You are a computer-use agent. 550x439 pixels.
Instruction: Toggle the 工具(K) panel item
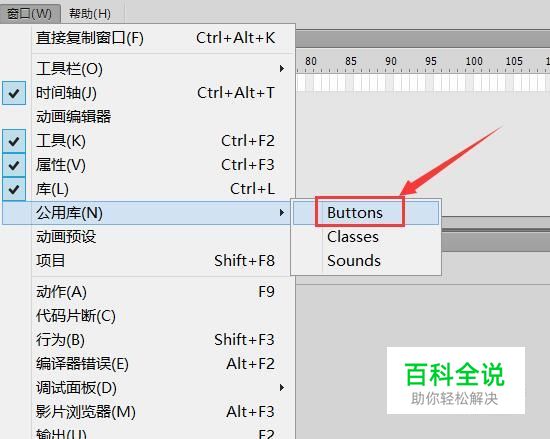pyautogui.click(x=148, y=141)
